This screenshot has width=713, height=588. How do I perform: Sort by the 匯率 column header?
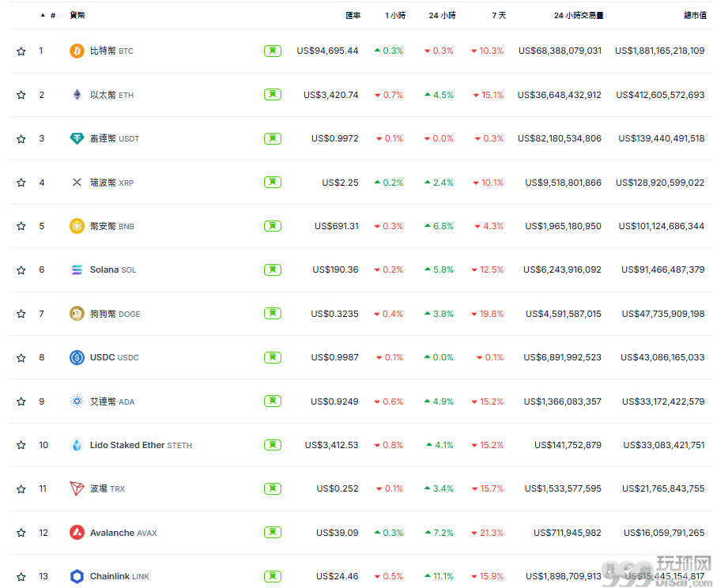pos(353,15)
